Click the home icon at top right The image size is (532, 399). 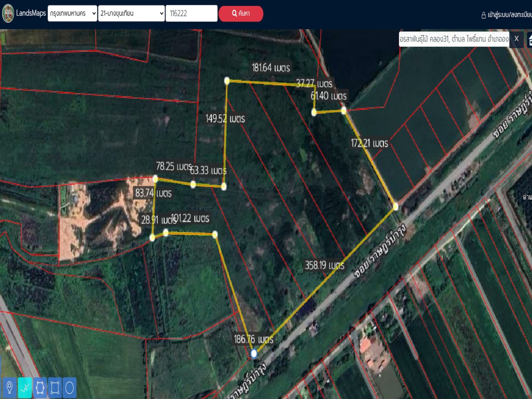point(530,39)
